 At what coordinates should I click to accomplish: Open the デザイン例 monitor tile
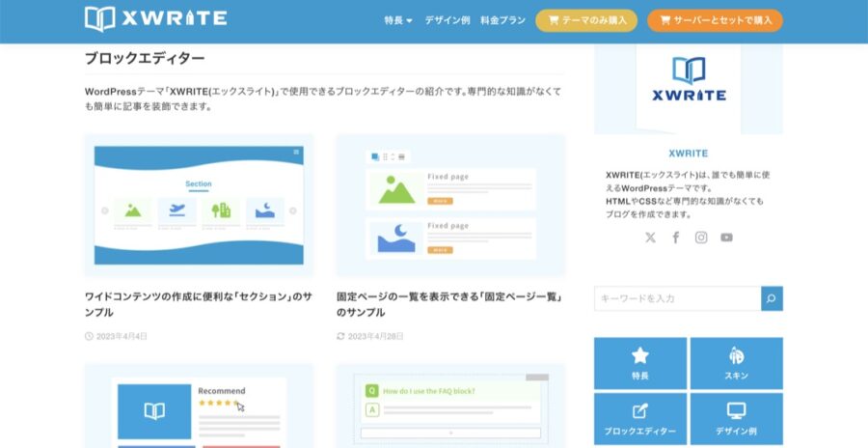[x=736, y=419]
